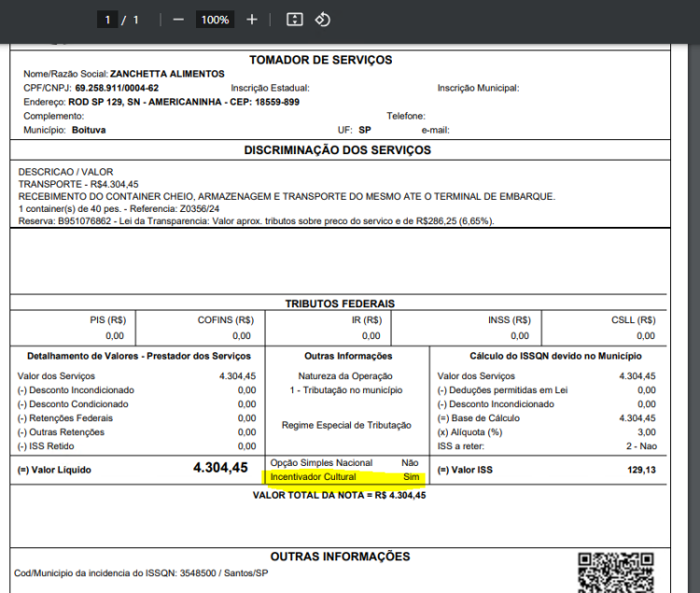This screenshot has height=593, width=700.
Task: Click the Opção Simples Nacional row
Action: (344, 462)
